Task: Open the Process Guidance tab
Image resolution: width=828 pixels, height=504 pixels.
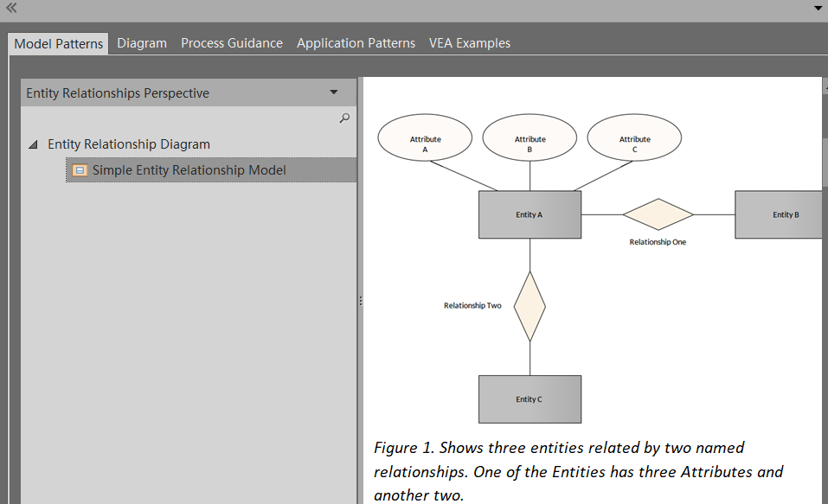Action: pyautogui.click(x=231, y=42)
